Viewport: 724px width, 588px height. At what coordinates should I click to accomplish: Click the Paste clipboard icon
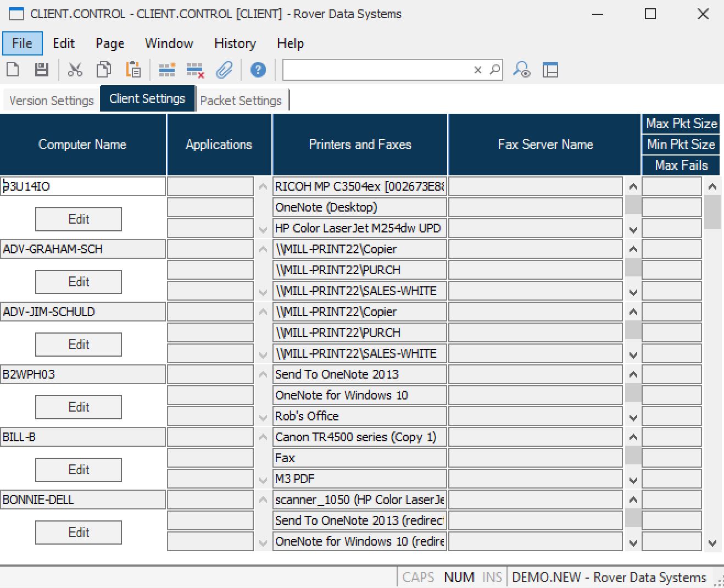(133, 70)
